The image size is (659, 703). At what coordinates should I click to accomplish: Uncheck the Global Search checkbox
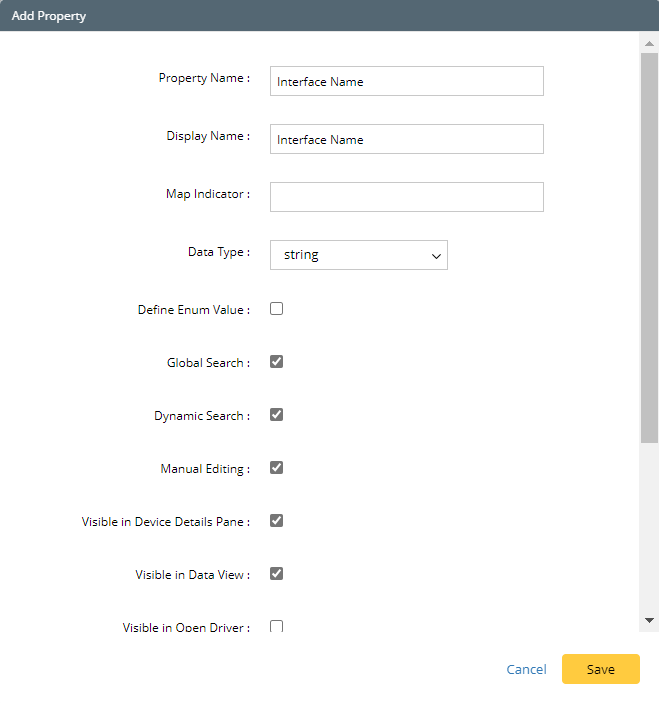coord(277,362)
